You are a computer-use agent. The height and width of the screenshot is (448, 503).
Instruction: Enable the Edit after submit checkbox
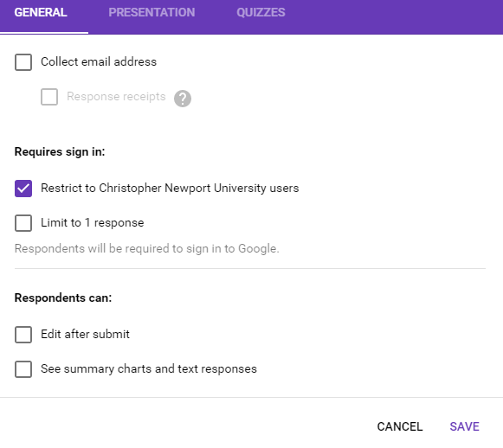click(23, 335)
